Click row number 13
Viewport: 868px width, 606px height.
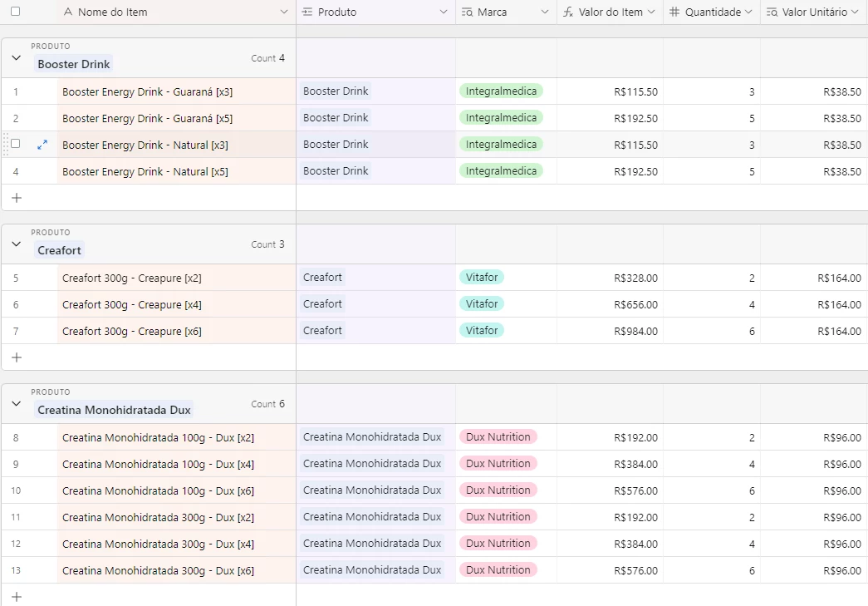(x=16, y=570)
